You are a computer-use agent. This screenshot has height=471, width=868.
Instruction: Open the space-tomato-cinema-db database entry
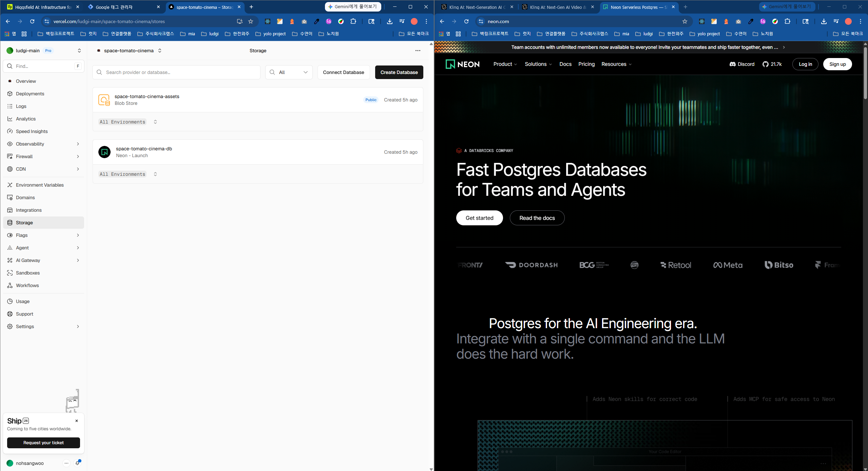coord(258,152)
